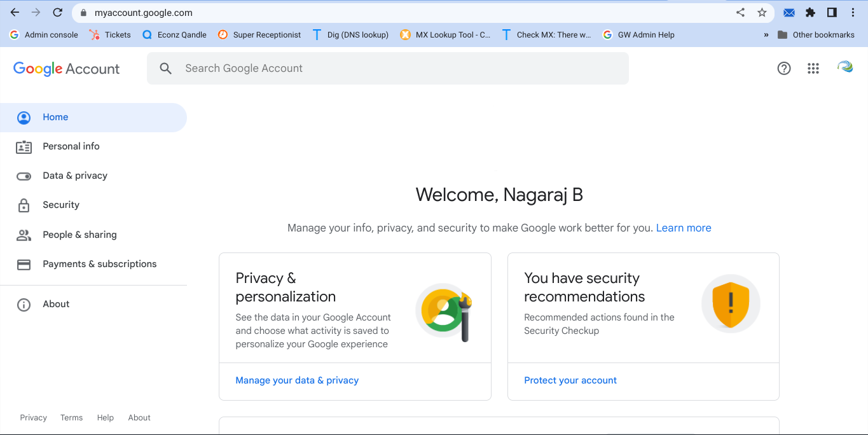Screen dimensions: 868x435
Task: Click the lock icon in the address bar
Action: (83, 13)
